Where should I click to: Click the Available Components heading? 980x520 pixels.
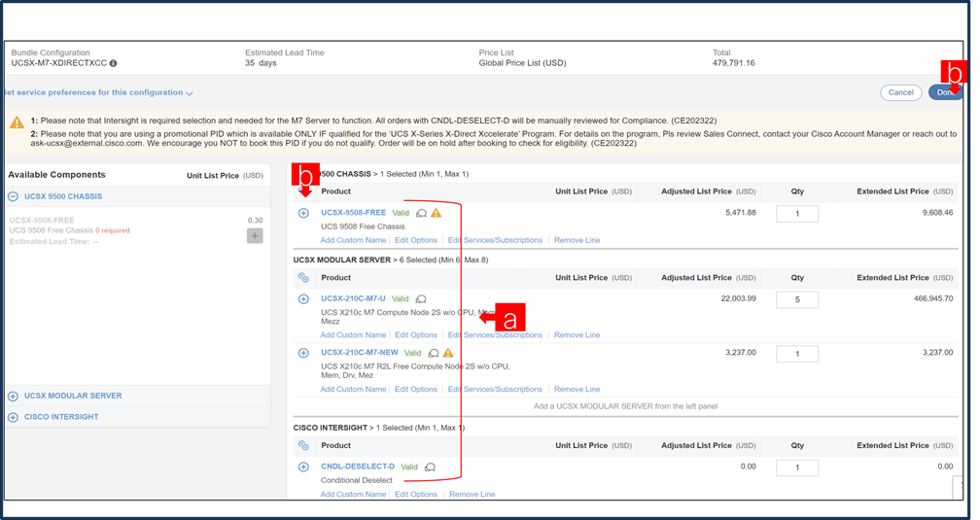[56, 175]
